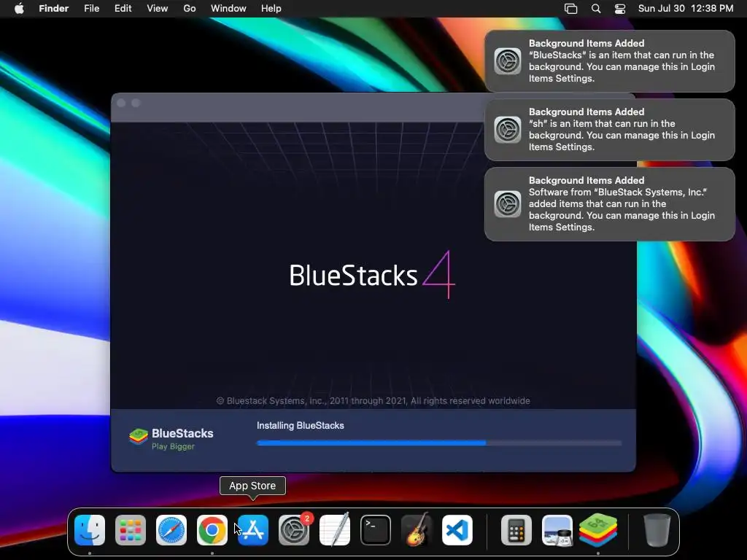
Task: Click settings icon on BlueStack Systems notification
Action: coord(508,204)
